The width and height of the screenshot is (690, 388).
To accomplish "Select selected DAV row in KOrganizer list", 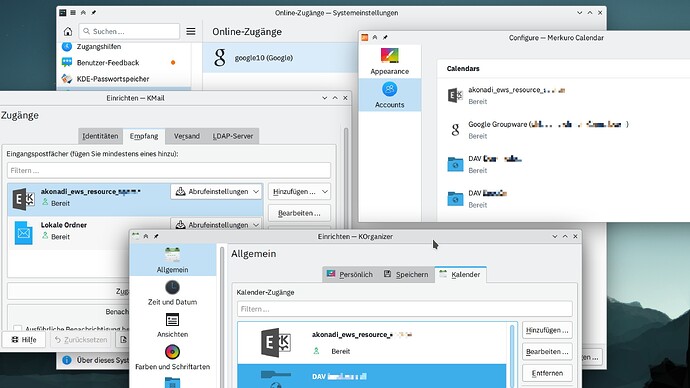I will click(371, 376).
